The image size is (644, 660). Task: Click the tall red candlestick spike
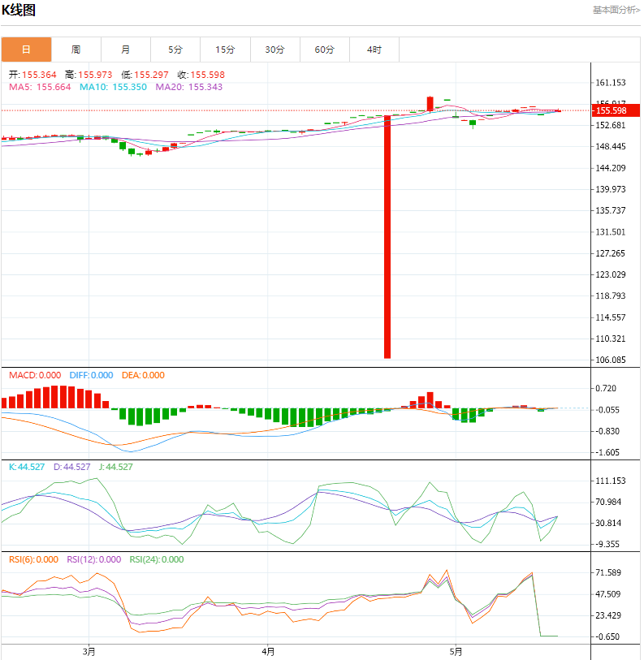pos(387,236)
